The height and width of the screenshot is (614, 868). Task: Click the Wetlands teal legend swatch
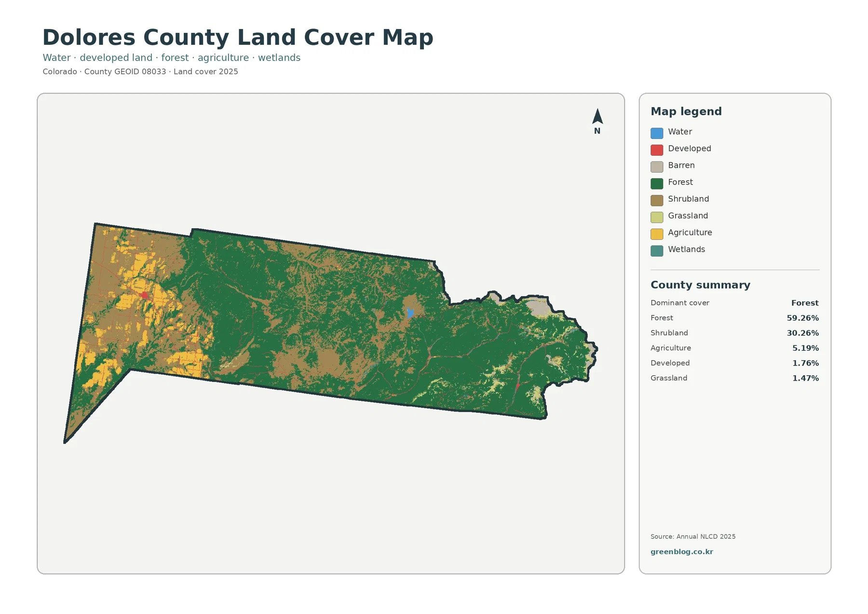point(657,251)
